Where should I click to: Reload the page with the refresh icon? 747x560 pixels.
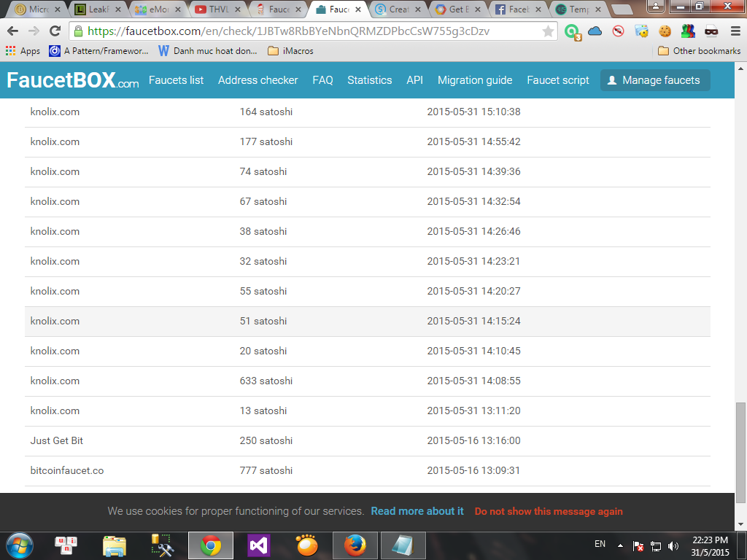tap(55, 31)
